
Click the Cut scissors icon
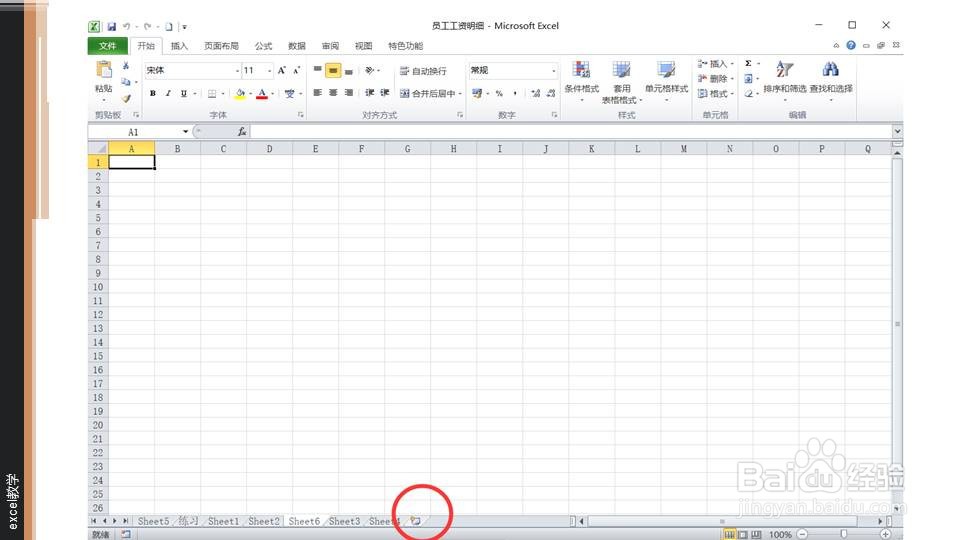126,66
